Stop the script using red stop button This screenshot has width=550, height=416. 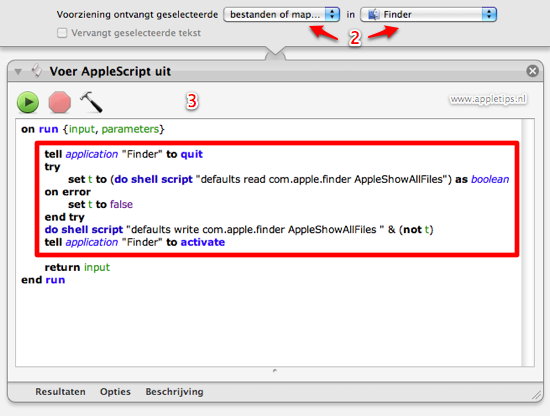[60, 102]
